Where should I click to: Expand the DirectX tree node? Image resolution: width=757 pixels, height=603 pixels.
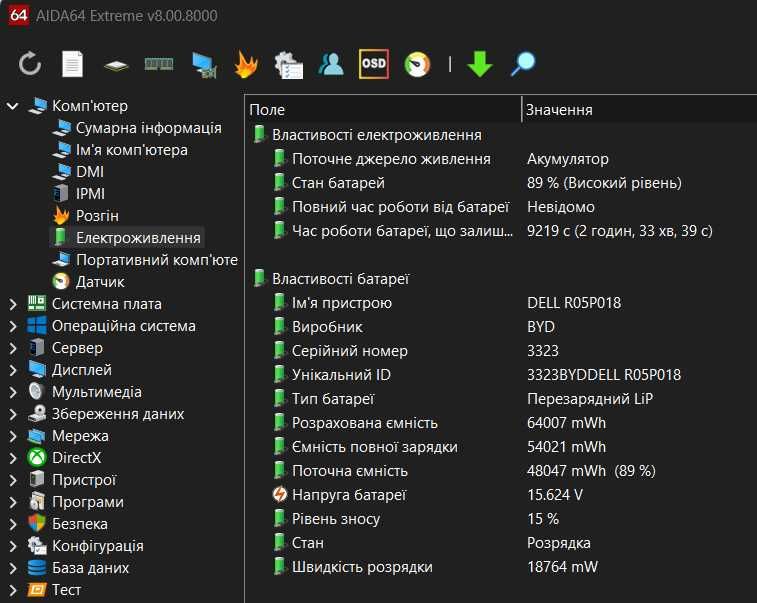(13, 458)
